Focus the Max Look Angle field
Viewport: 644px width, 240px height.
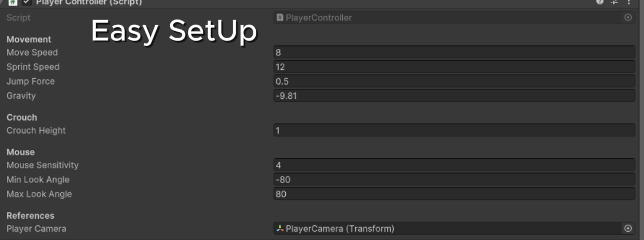point(454,194)
